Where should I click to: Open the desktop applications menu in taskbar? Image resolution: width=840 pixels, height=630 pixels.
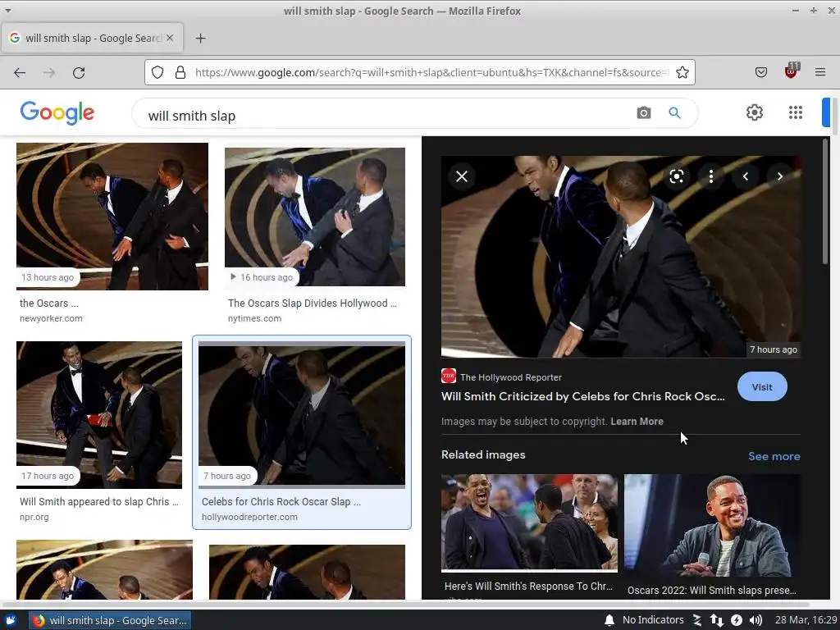click(x=11, y=620)
